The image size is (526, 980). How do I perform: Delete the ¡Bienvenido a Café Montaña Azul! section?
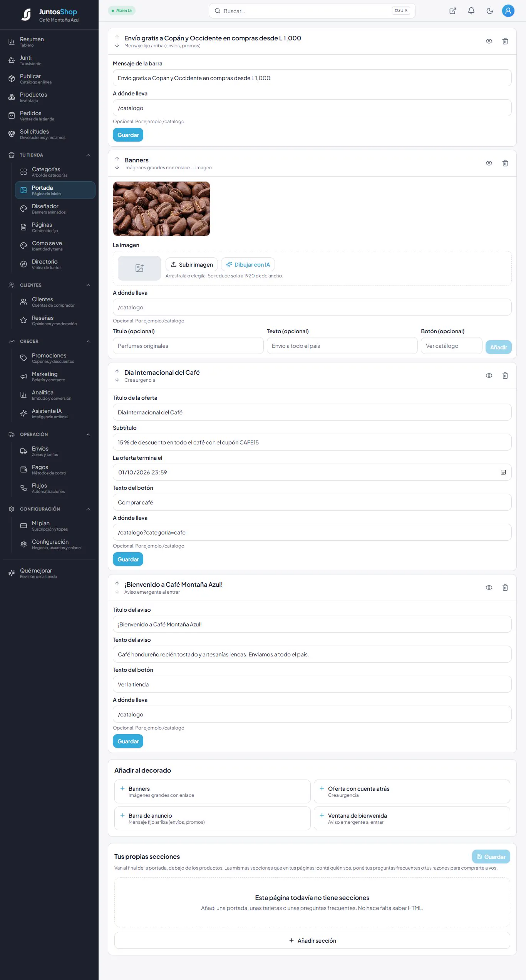click(x=505, y=588)
